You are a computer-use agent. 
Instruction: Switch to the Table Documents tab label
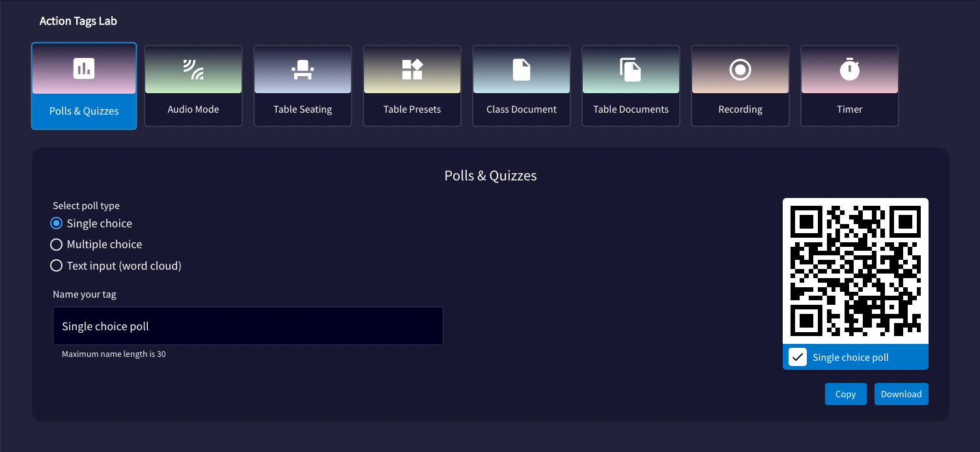(631, 109)
